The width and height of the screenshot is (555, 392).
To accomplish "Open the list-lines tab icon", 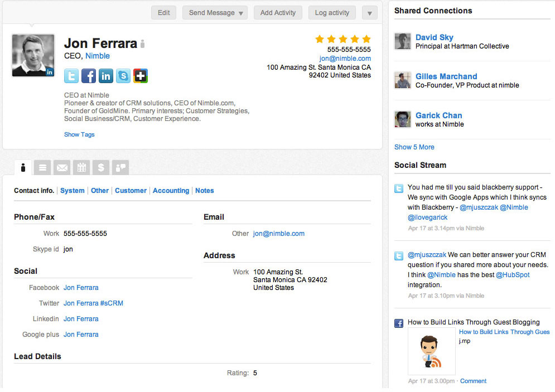I will (42, 167).
